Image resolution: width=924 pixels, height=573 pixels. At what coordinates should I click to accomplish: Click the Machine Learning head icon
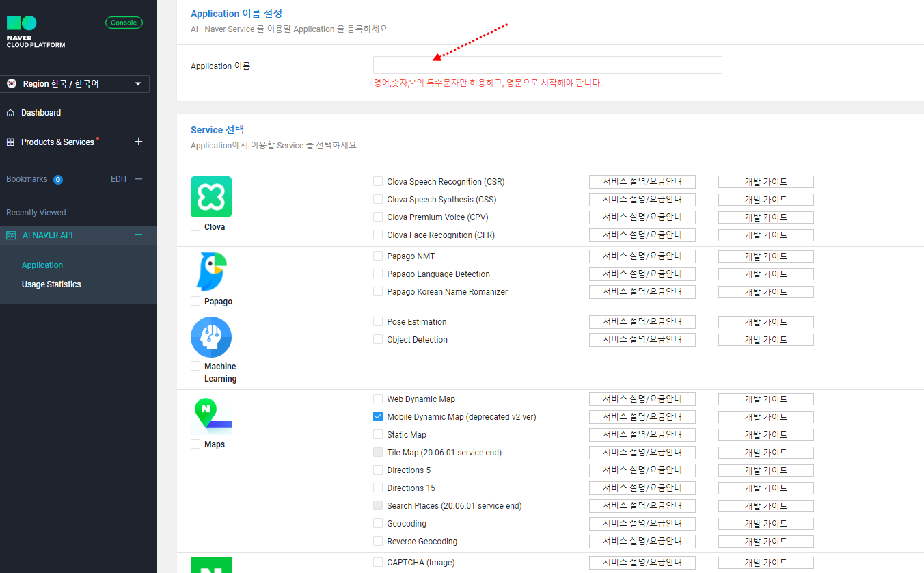211,337
